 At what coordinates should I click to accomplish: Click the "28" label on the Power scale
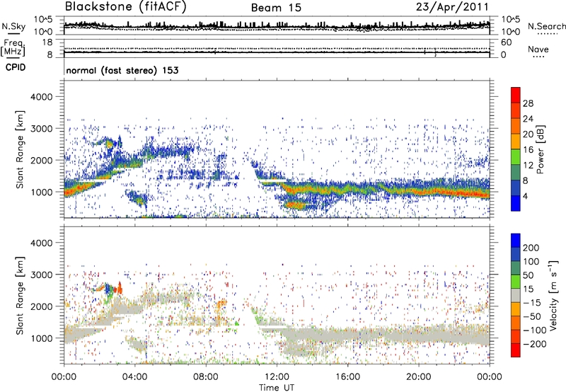528,103
